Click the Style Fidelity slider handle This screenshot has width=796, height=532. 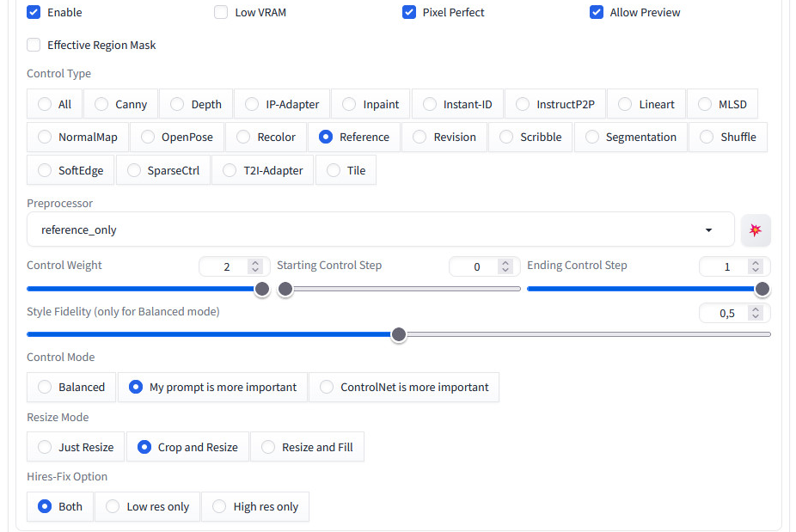[399, 334]
